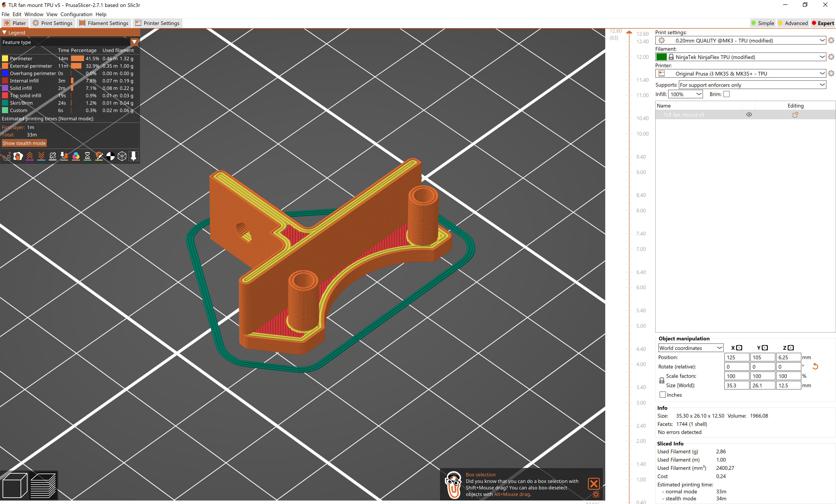The height and width of the screenshot is (504, 836).
Task: Switch to Print Settings tab
Action: (x=53, y=23)
